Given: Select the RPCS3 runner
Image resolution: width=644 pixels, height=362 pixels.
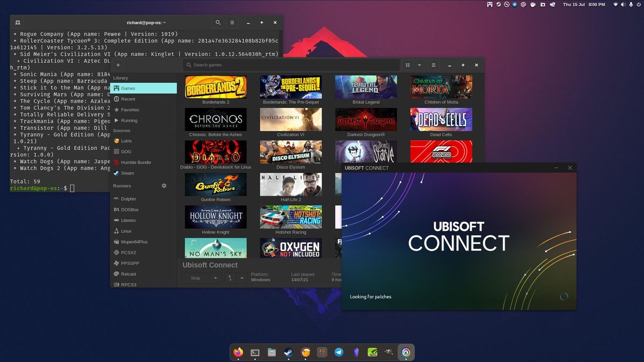Looking at the screenshot, I should pyautogui.click(x=128, y=284).
